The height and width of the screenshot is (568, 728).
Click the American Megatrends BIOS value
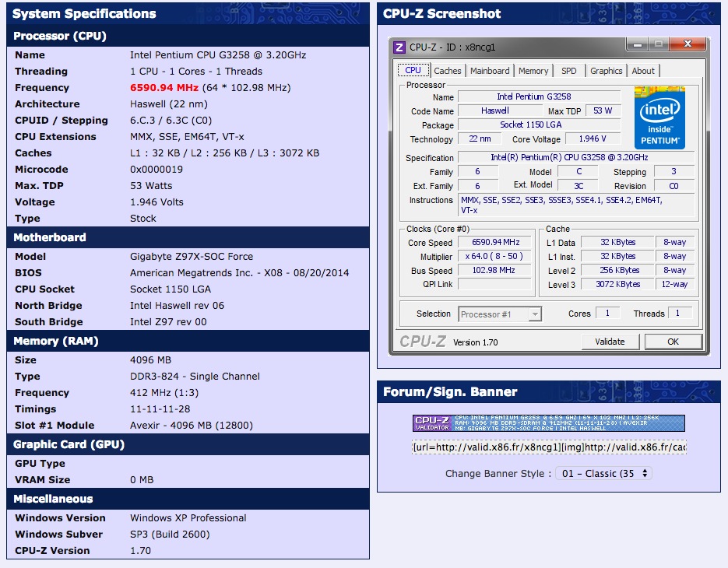click(x=240, y=273)
